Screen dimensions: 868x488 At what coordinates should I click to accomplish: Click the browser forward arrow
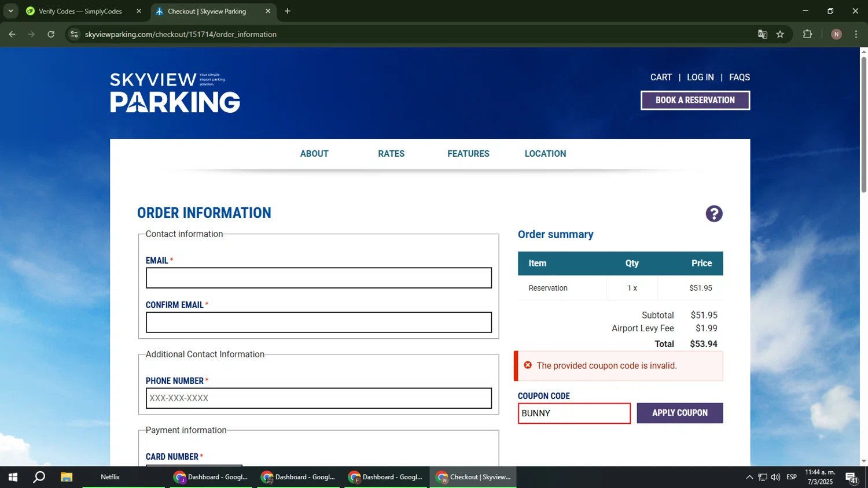pos(31,34)
